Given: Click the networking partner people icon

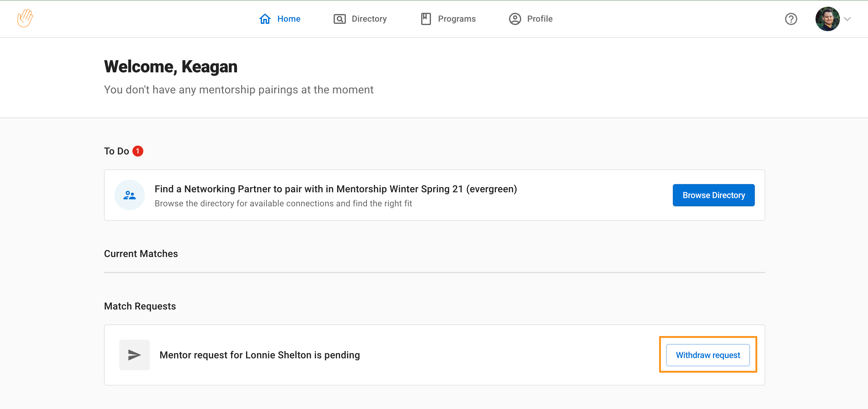Looking at the screenshot, I should (130, 195).
